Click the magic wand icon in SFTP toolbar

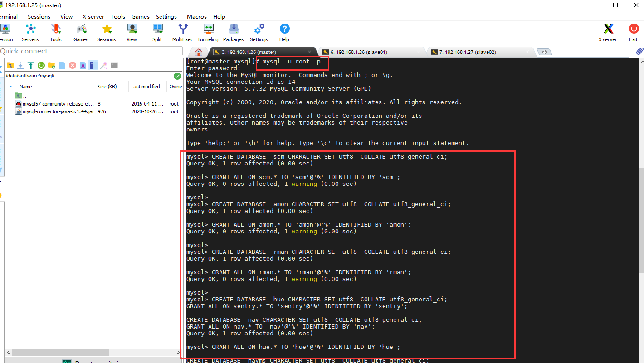click(x=104, y=66)
